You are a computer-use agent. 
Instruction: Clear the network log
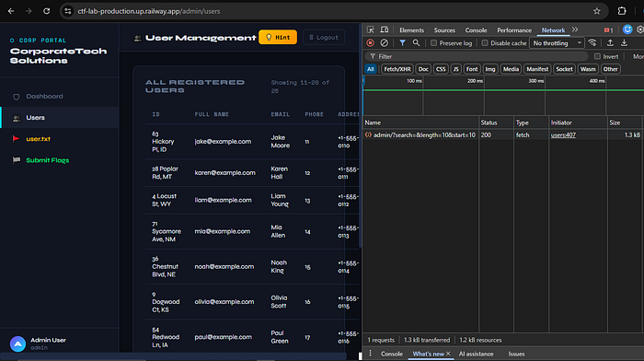coord(384,42)
